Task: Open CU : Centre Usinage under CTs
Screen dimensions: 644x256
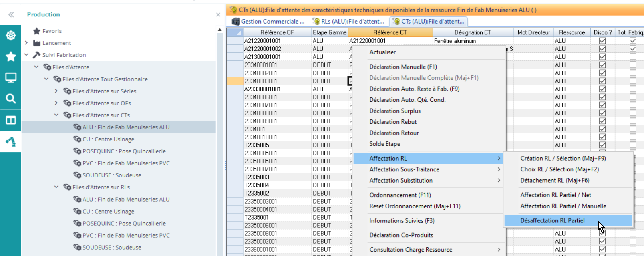Action: pyautogui.click(x=108, y=139)
